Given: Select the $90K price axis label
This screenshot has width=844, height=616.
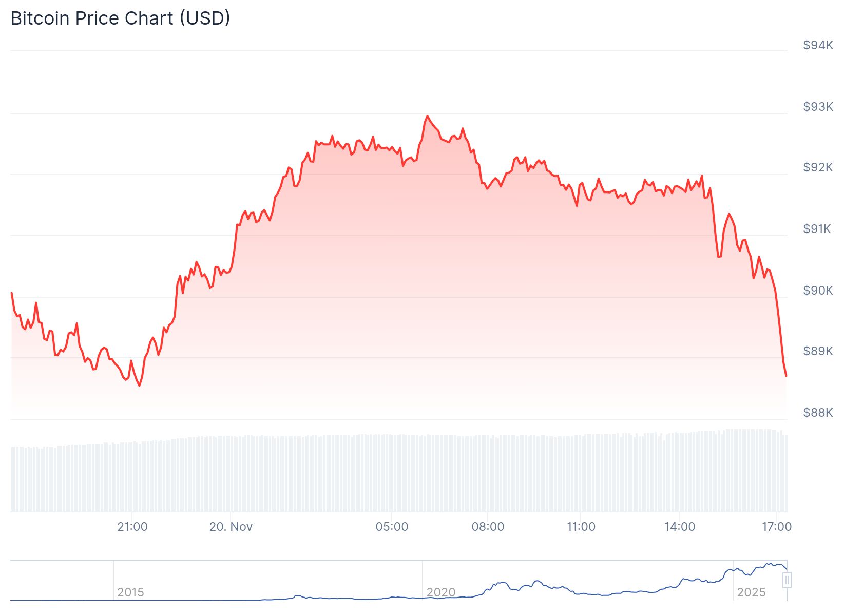Looking at the screenshot, I should (818, 291).
